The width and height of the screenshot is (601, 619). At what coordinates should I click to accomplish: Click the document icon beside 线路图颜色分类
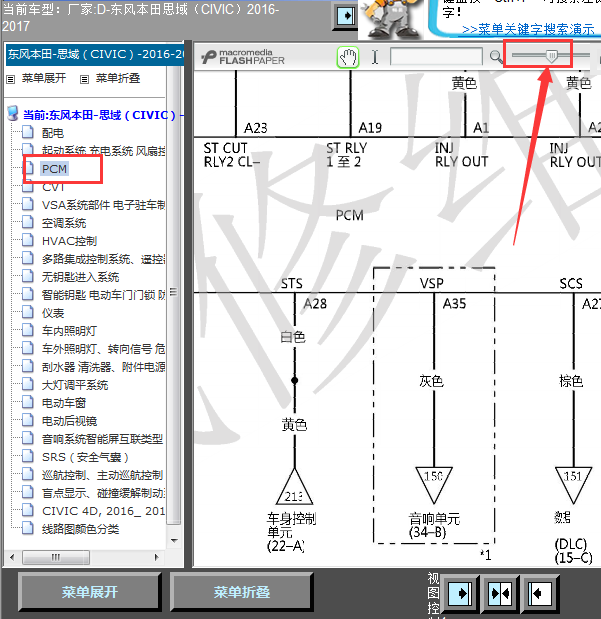(x=28, y=528)
